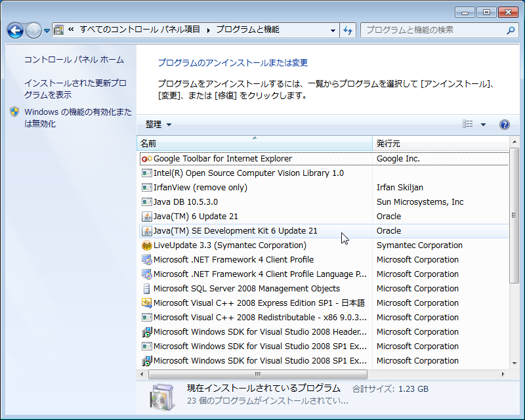Click the vertical scrollbar thumb
This screenshot has height=420, width=525.
click(514, 215)
